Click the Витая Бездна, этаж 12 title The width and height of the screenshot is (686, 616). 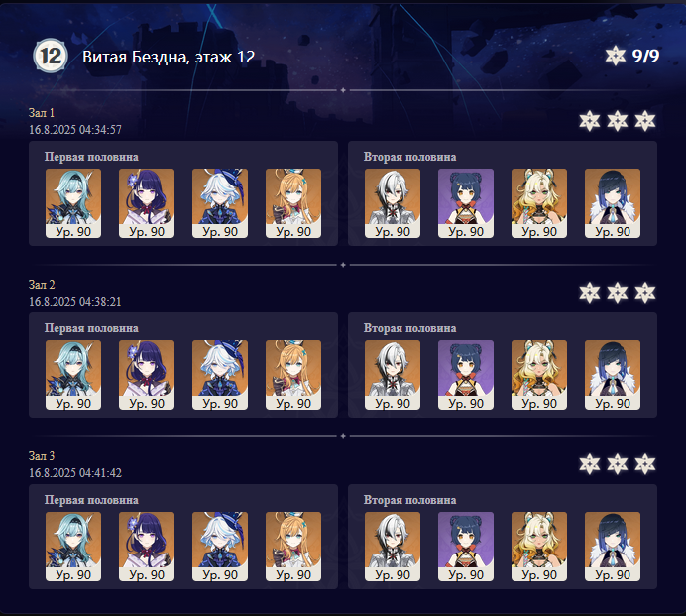[x=169, y=57]
